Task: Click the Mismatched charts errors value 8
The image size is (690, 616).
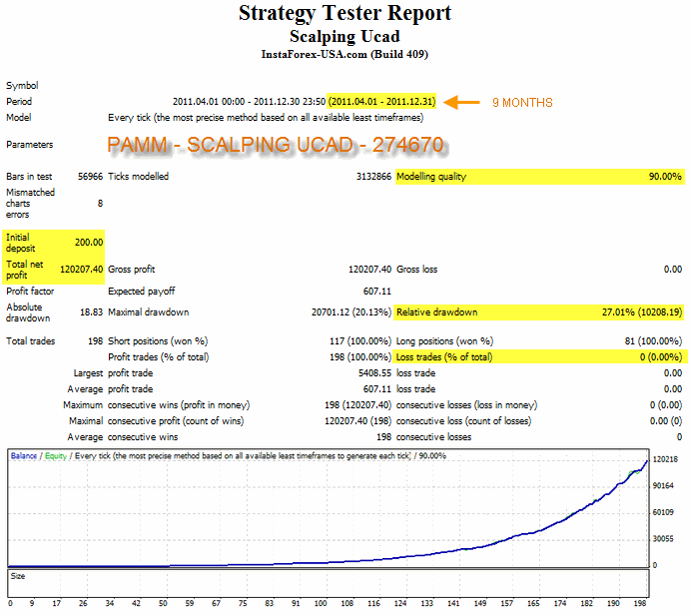Action: point(100,204)
